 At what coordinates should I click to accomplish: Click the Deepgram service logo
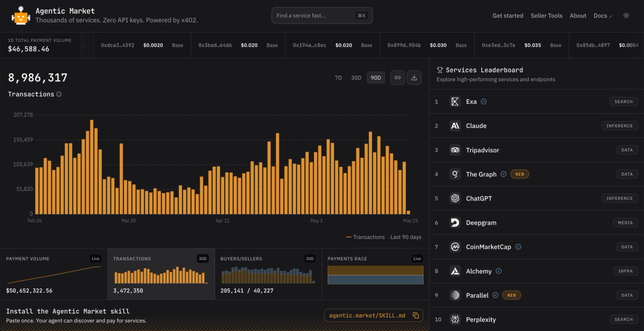coord(455,222)
